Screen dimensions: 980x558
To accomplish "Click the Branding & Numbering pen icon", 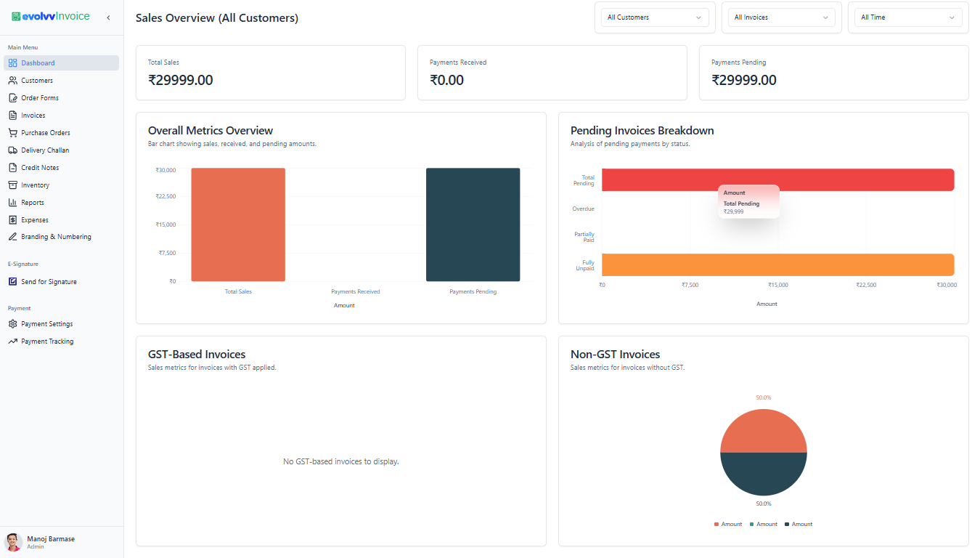I will pos(13,237).
